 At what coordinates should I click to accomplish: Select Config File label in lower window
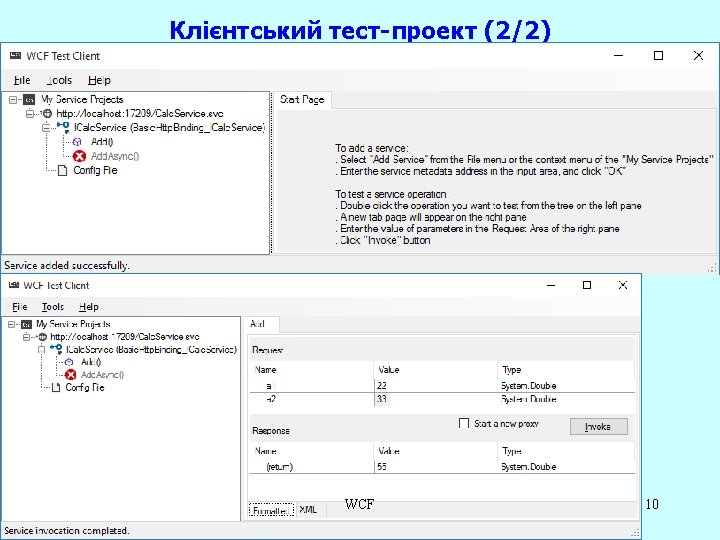tap(84, 388)
